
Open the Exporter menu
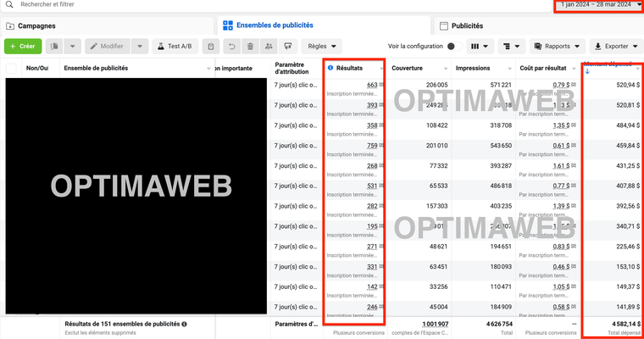616,47
